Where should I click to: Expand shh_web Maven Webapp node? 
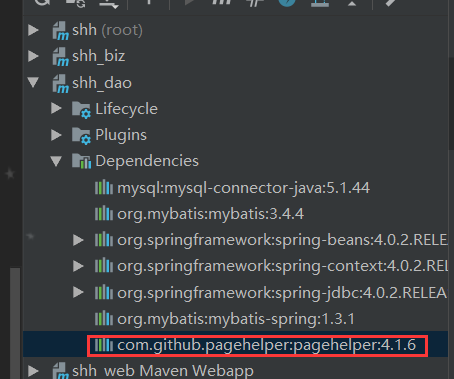[33, 371]
